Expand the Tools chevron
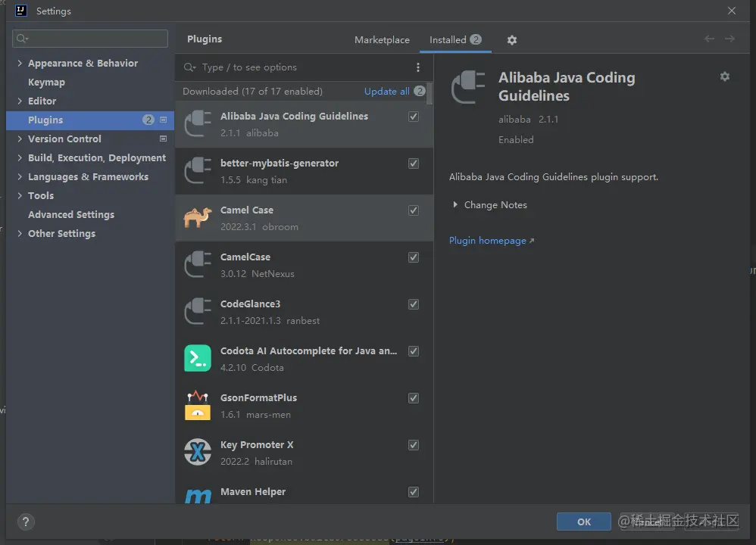Screen dimensions: 756x545 [19, 195]
